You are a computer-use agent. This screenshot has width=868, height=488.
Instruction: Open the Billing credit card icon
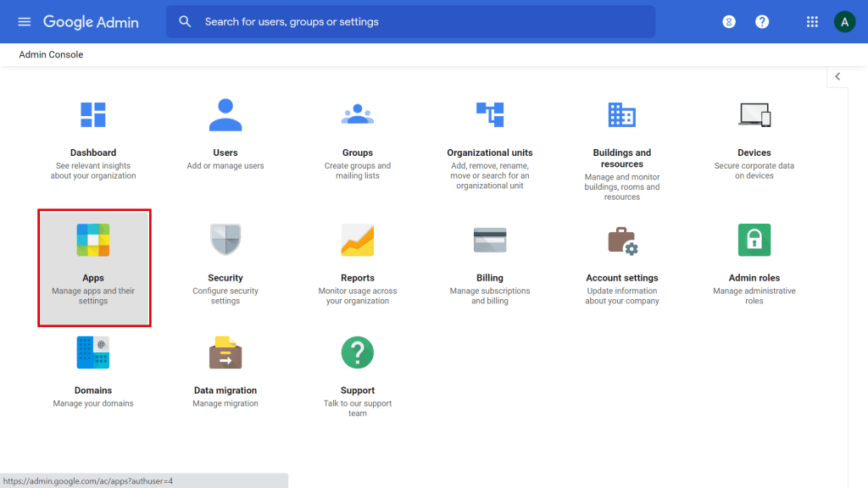(490, 240)
